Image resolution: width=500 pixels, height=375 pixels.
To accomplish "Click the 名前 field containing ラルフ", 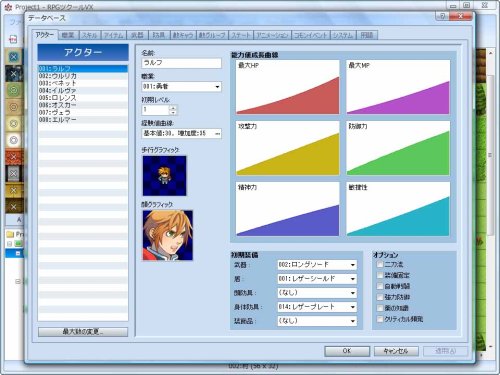I will coord(181,63).
